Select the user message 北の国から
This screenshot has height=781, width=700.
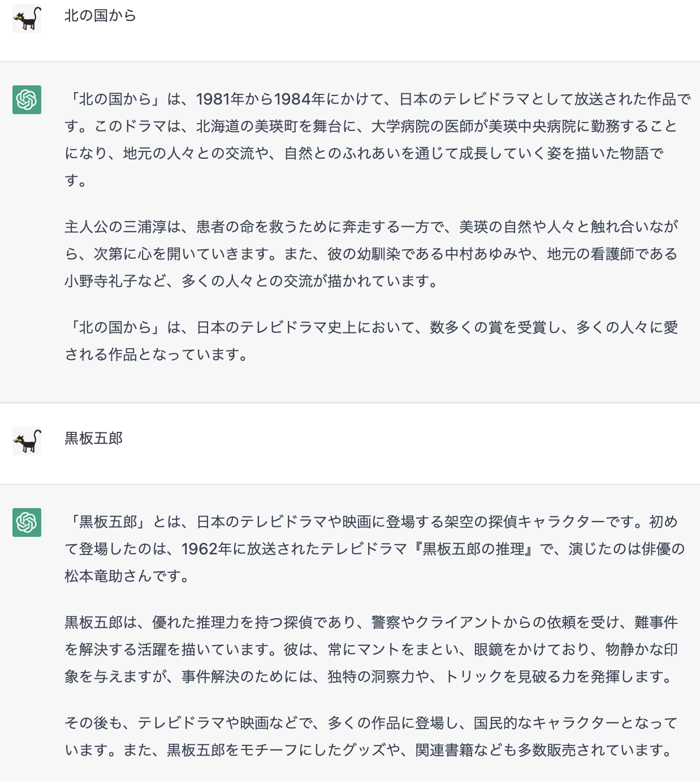tap(101, 16)
